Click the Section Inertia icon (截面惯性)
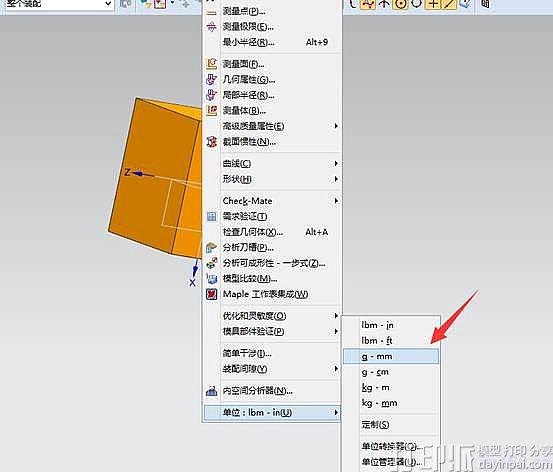This screenshot has height=472, width=553. click(x=211, y=141)
